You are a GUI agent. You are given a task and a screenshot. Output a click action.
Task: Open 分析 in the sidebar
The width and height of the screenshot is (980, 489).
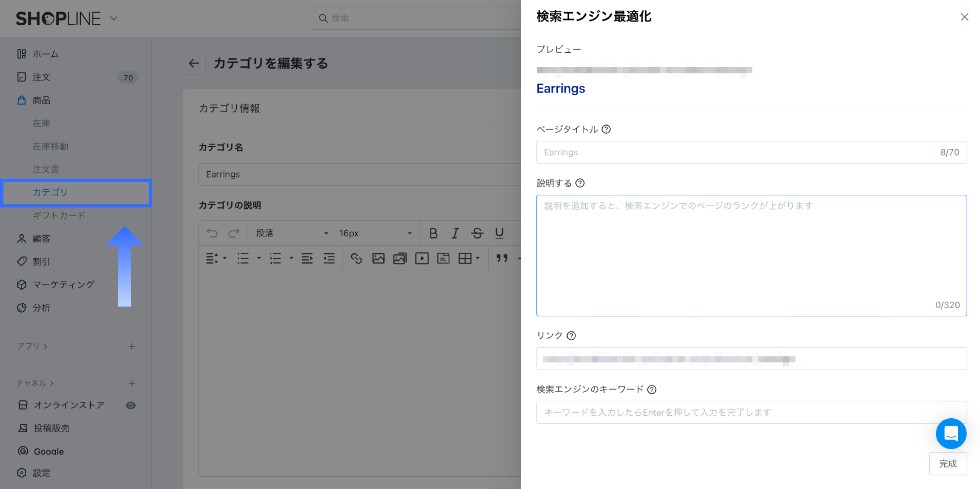click(41, 308)
